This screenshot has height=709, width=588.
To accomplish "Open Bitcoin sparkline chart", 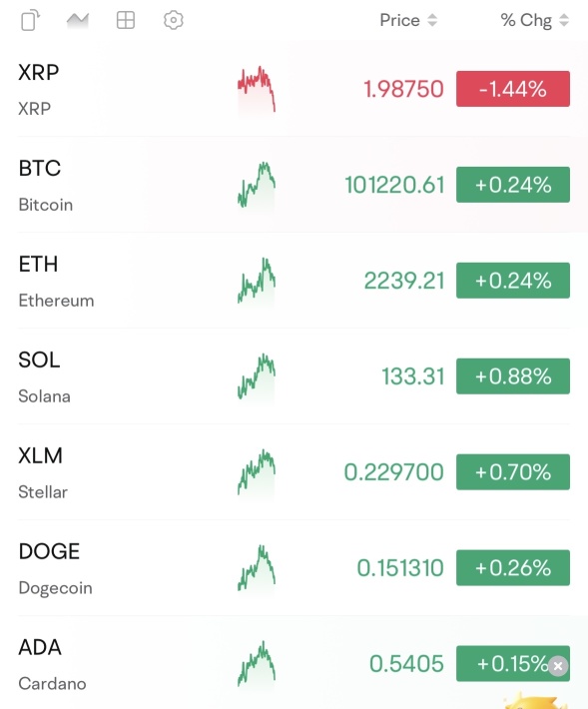I will 257,186.
